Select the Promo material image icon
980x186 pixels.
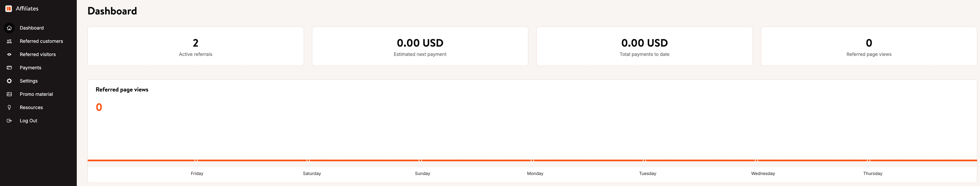tap(9, 94)
